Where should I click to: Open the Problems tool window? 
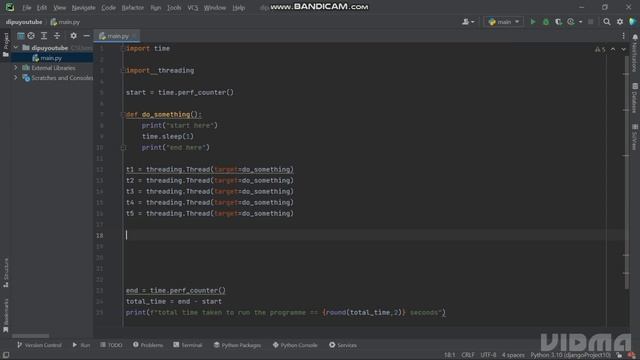[x=148, y=345]
